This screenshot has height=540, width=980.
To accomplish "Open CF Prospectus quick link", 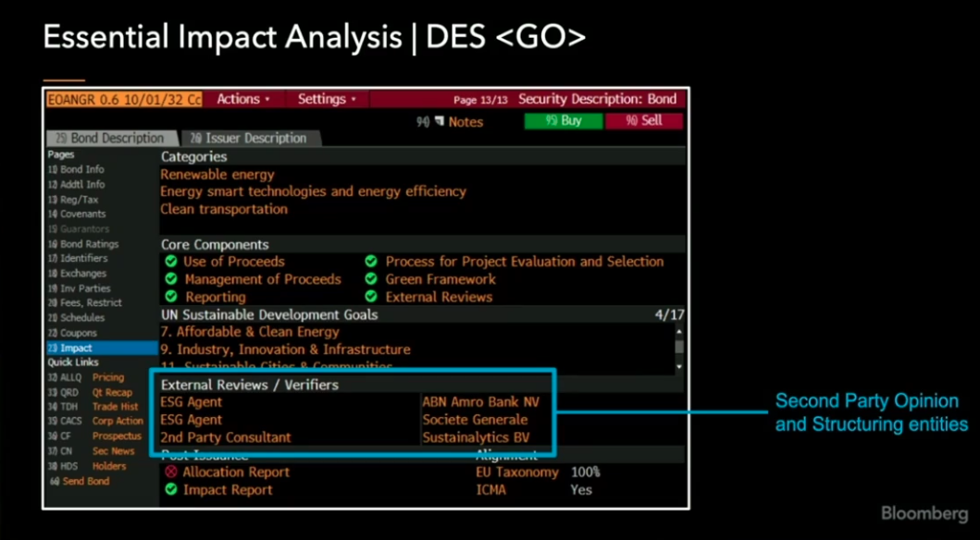I will click(x=95, y=436).
